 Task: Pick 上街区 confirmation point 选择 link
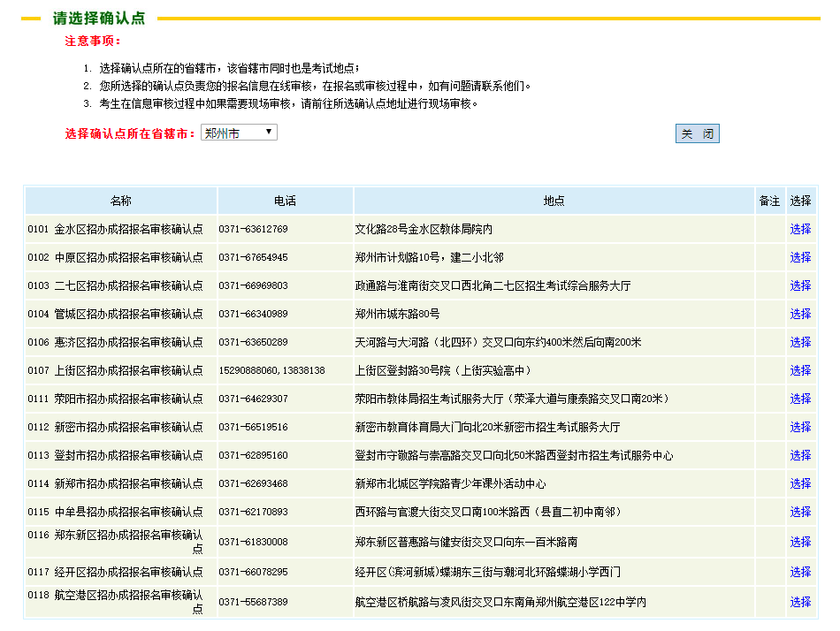coord(800,370)
